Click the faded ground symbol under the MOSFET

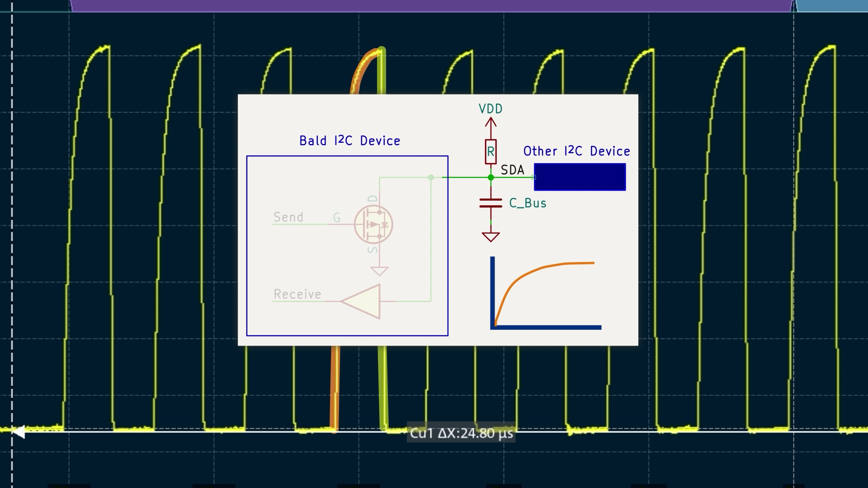click(x=379, y=271)
